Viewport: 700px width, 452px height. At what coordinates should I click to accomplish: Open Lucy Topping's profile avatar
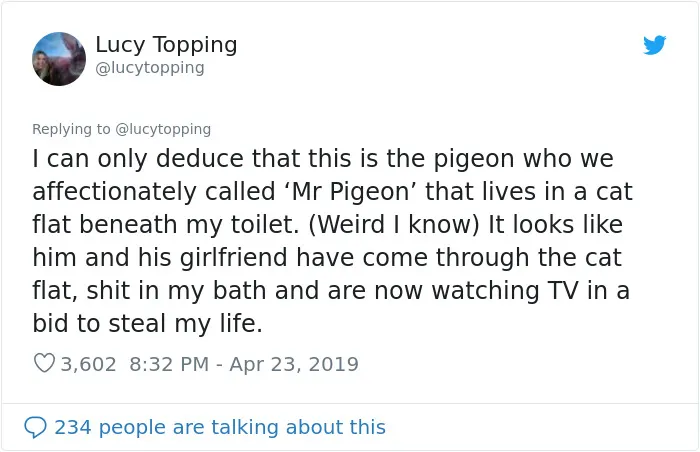(x=59, y=59)
